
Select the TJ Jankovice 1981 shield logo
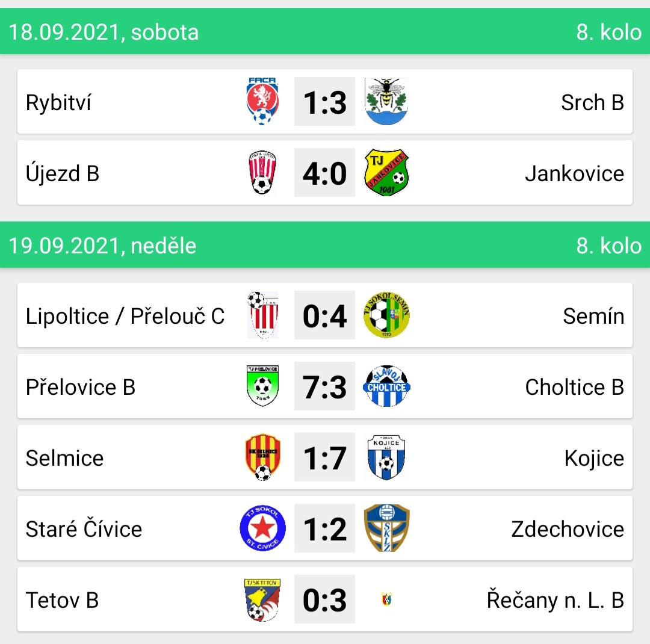(x=386, y=173)
